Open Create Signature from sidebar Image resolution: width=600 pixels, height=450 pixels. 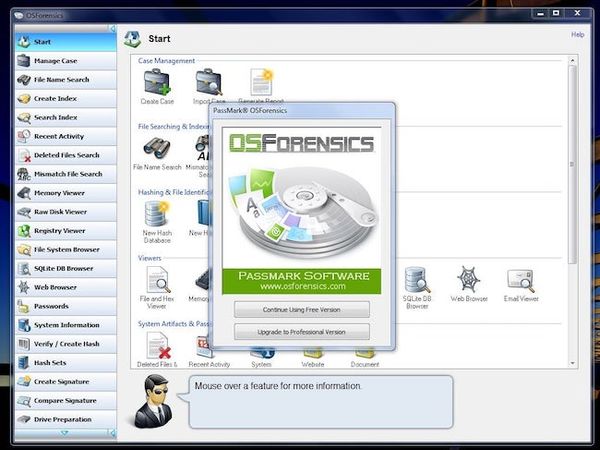point(66,382)
